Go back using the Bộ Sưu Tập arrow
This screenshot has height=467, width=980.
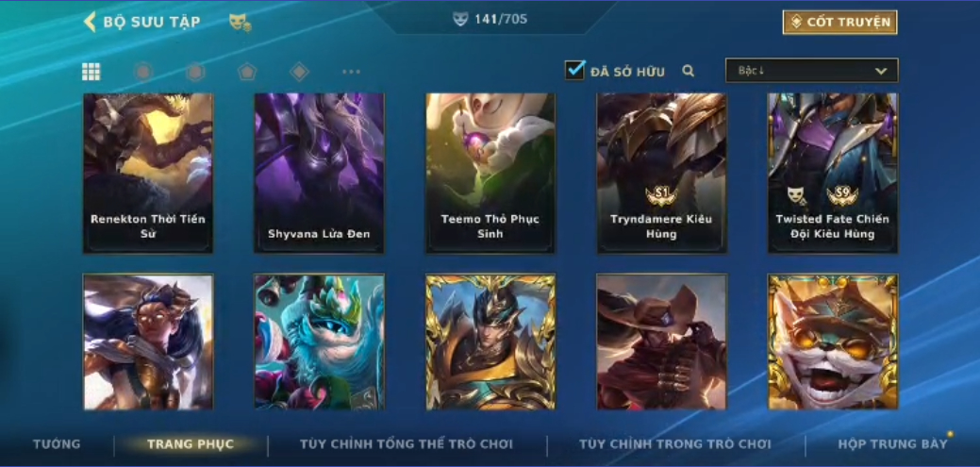click(x=90, y=22)
